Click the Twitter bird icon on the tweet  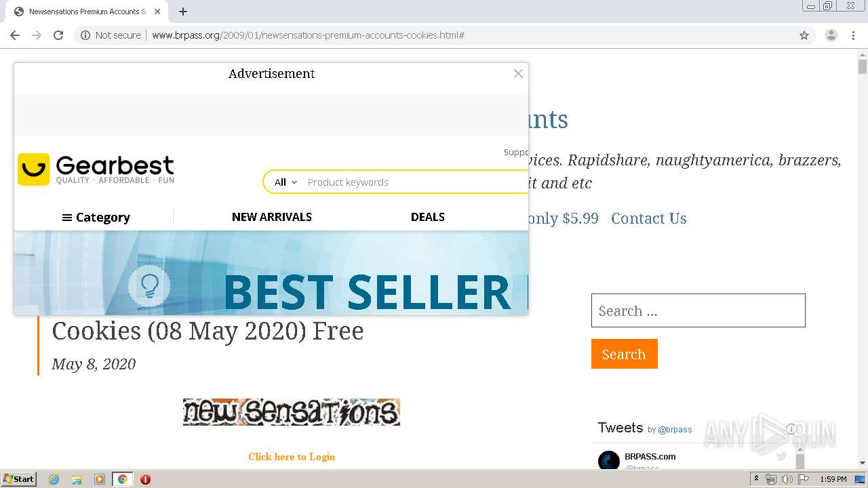coord(781,457)
